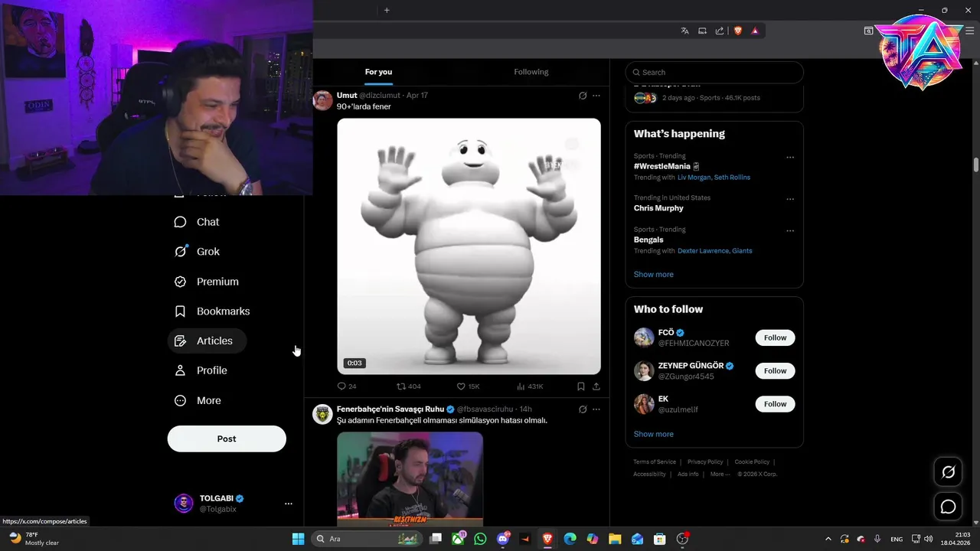Expand the footer More menu
This screenshot has width=980, height=551.
click(x=720, y=474)
